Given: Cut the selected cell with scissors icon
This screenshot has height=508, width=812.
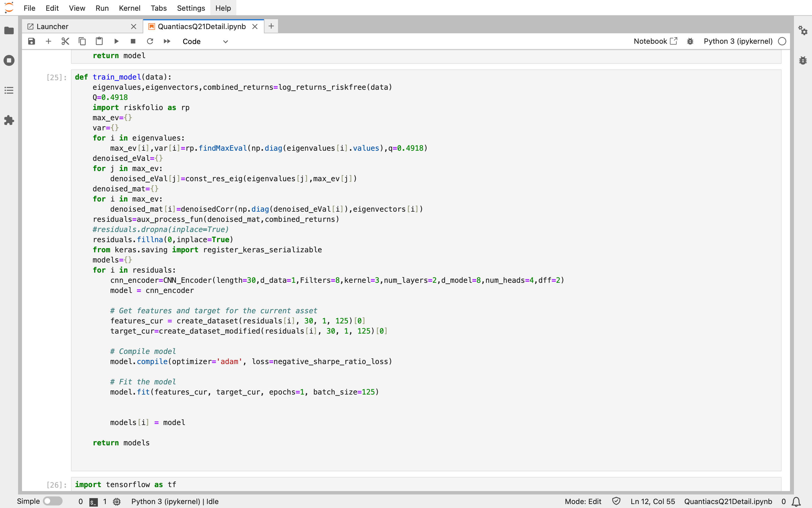Looking at the screenshot, I should click(x=65, y=41).
